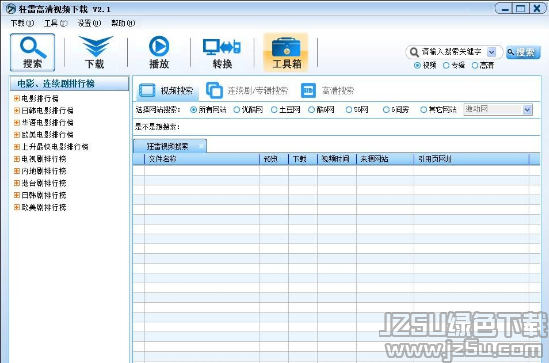The width and height of the screenshot is (549, 363).
Task: Click the 电影、连续剧排行榜 panel header
Action: tap(69, 84)
